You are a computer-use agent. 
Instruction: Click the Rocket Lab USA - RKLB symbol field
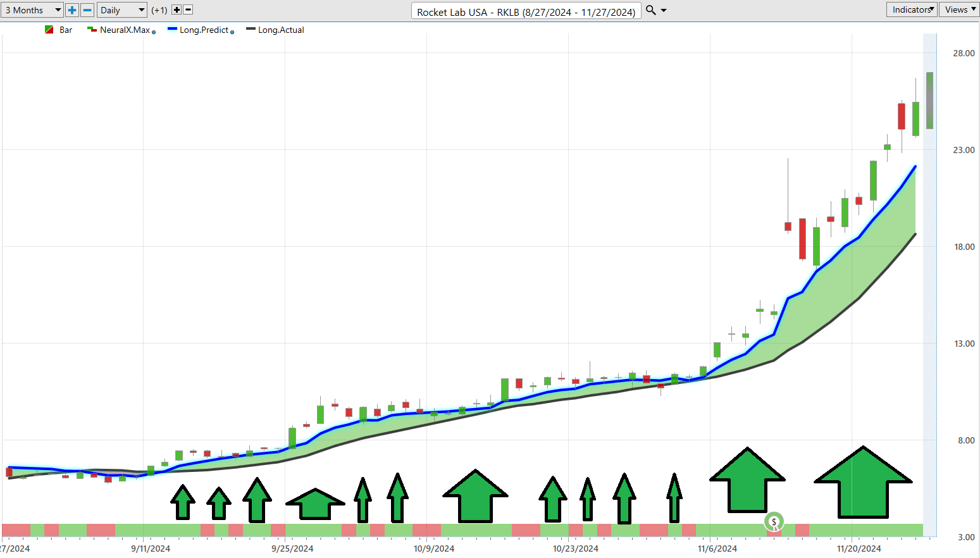coord(526,11)
